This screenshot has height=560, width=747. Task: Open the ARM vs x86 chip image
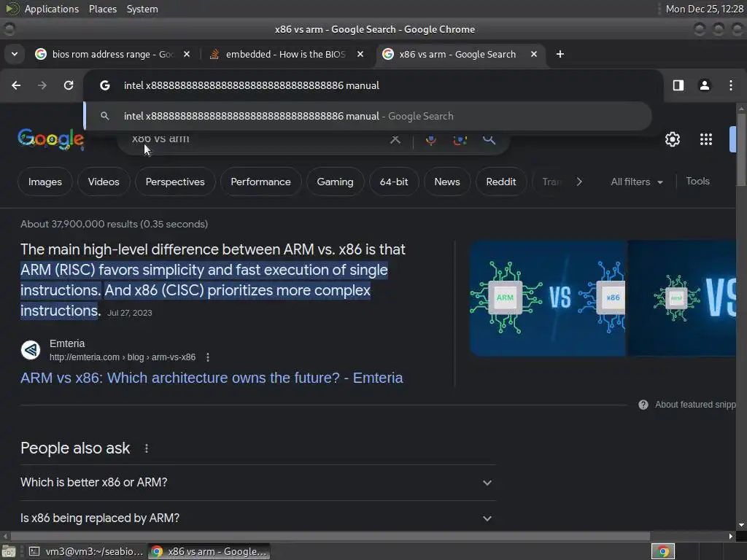tap(547, 298)
